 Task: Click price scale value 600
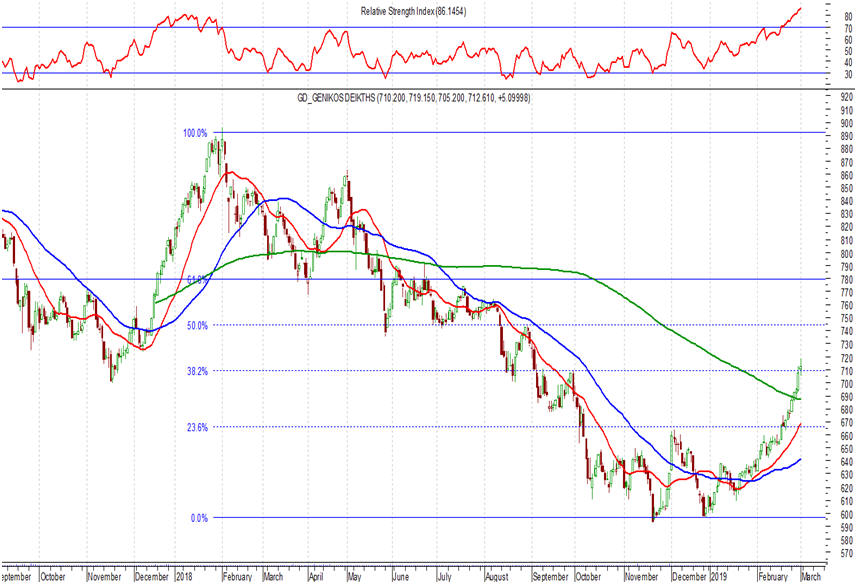pyautogui.click(x=846, y=514)
